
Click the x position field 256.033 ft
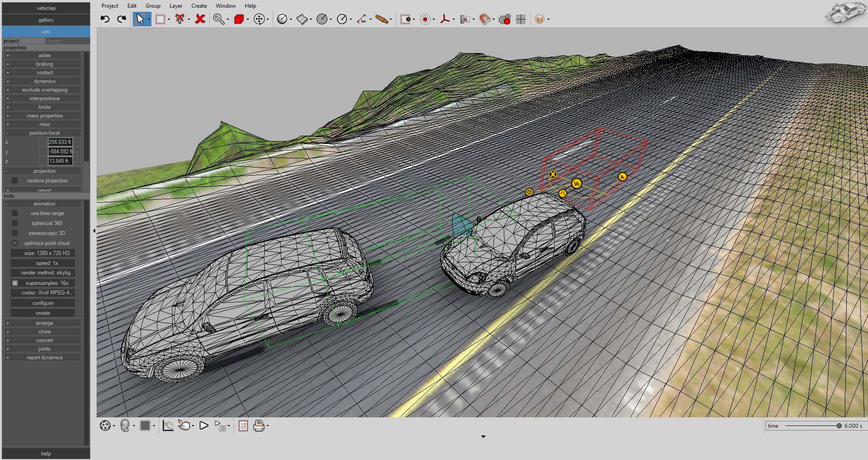click(60, 142)
